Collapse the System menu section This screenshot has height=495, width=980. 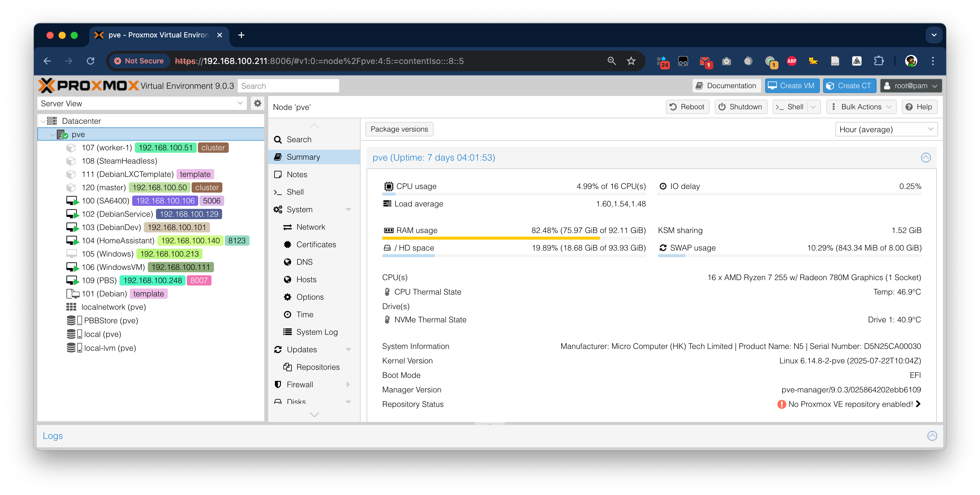tap(348, 210)
